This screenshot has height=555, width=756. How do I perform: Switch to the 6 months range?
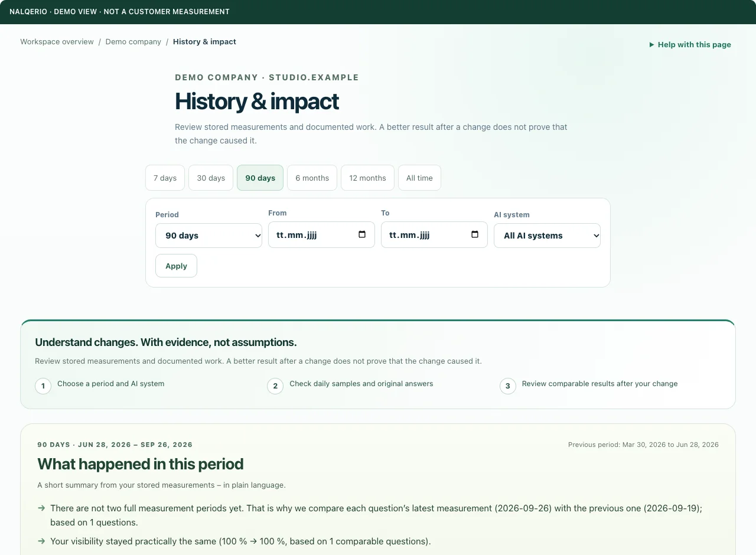click(312, 178)
